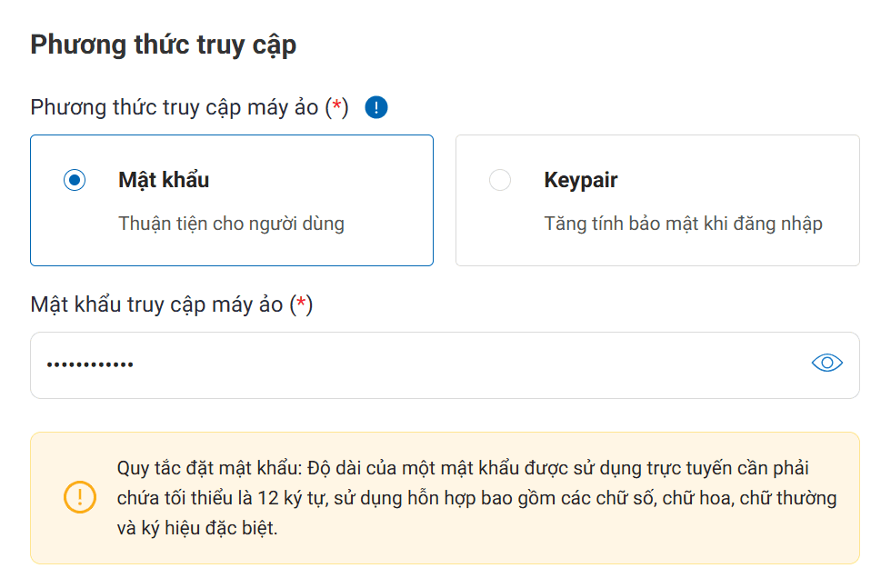
Task: Click empty middle area of the password field
Action: 455,364
